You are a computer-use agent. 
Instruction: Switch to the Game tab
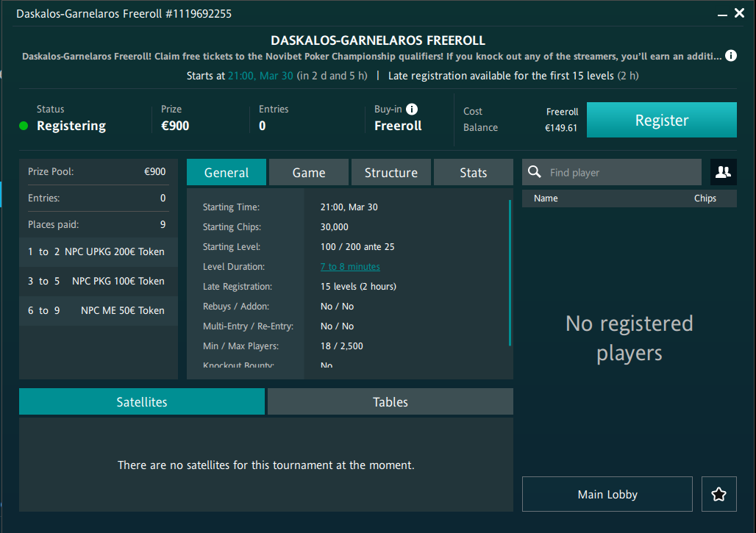(x=309, y=173)
